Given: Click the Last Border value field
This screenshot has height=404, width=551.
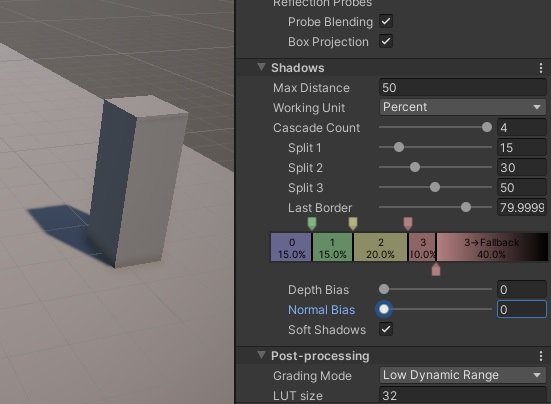Looking at the screenshot, I should [x=522, y=208].
